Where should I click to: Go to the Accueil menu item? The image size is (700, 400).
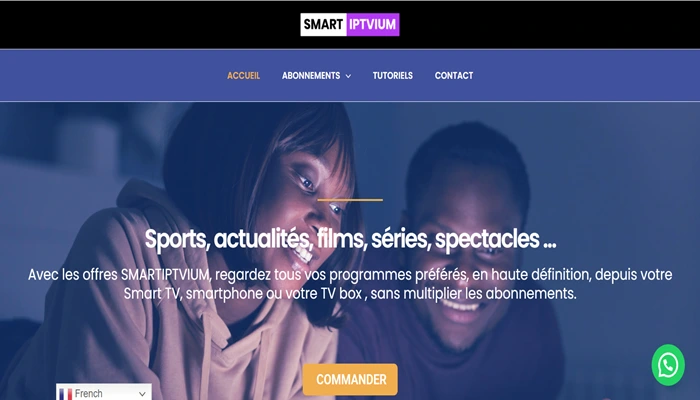(243, 75)
